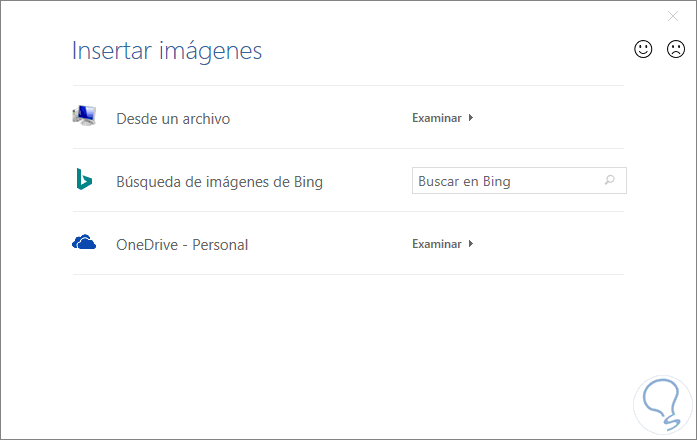This screenshot has width=697, height=440.
Task: Click the divider line under OneDrive - Personal
Action: tap(348, 274)
